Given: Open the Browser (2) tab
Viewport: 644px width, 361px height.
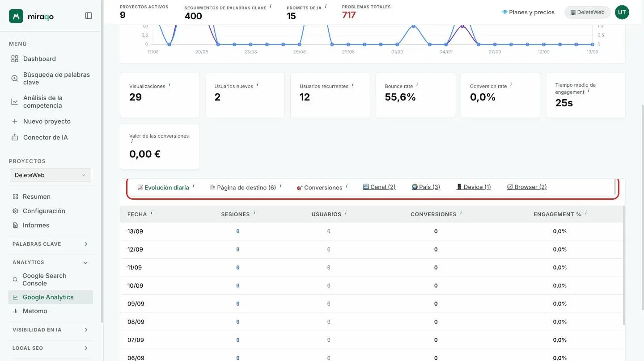Looking at the screenshot, I should tap(527, 187).
